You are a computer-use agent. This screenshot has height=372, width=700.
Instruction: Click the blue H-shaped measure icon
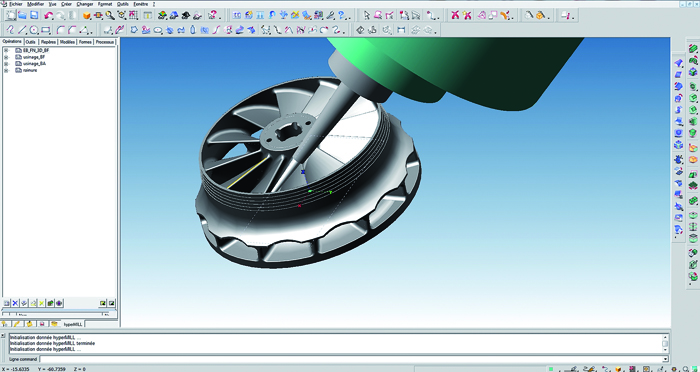(401, 30)
